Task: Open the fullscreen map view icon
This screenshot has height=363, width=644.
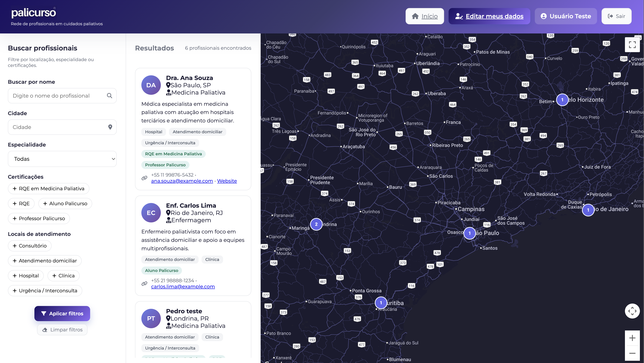Action: click(x=632, y=44)
